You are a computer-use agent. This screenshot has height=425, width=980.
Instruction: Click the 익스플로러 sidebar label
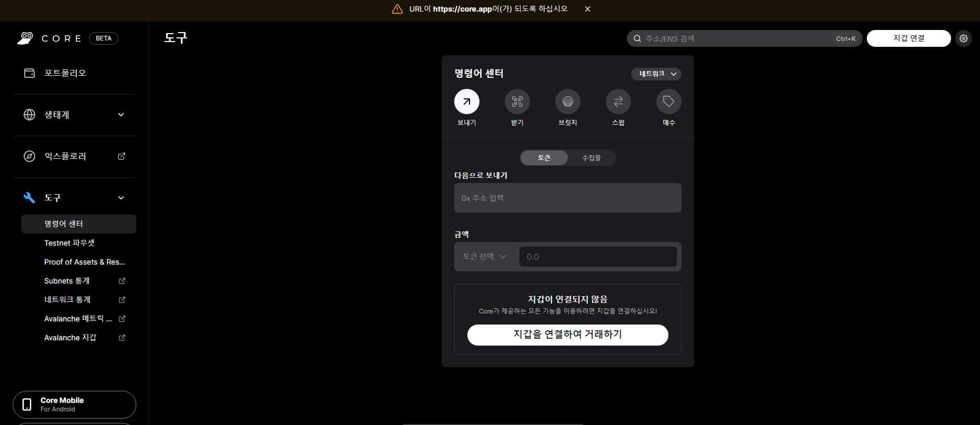pyautogui.click(x=65, y=156)
